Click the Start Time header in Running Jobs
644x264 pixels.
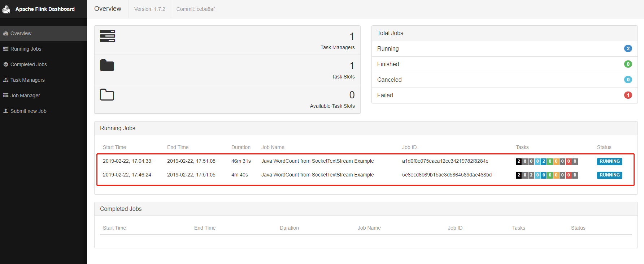point(114,147)
